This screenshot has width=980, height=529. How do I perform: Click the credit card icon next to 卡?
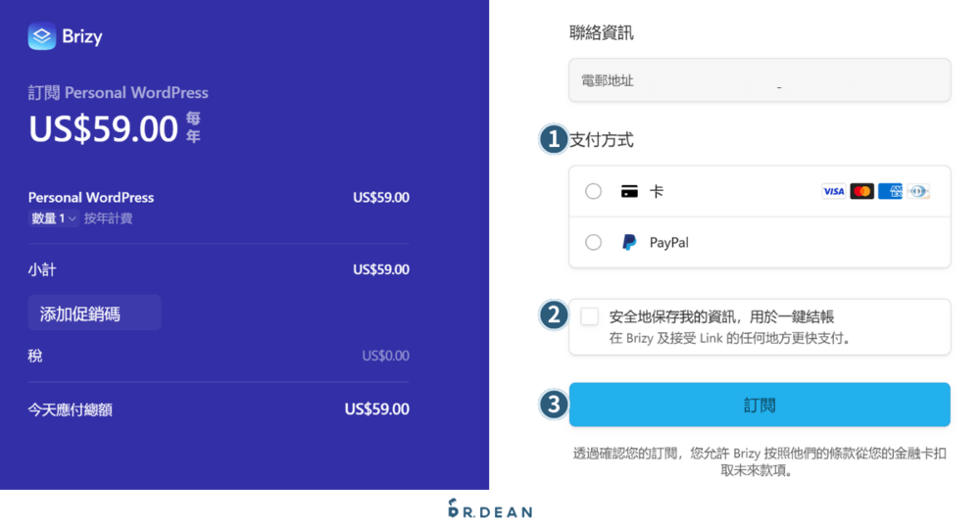629,191
